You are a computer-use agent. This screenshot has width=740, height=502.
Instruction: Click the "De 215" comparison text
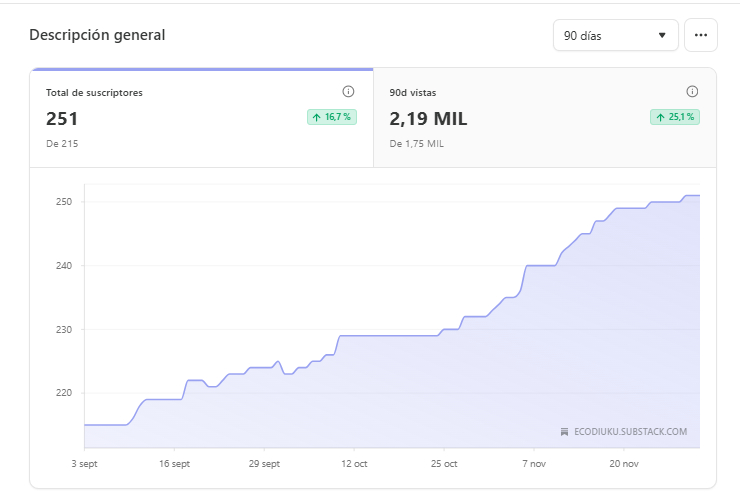62,144
